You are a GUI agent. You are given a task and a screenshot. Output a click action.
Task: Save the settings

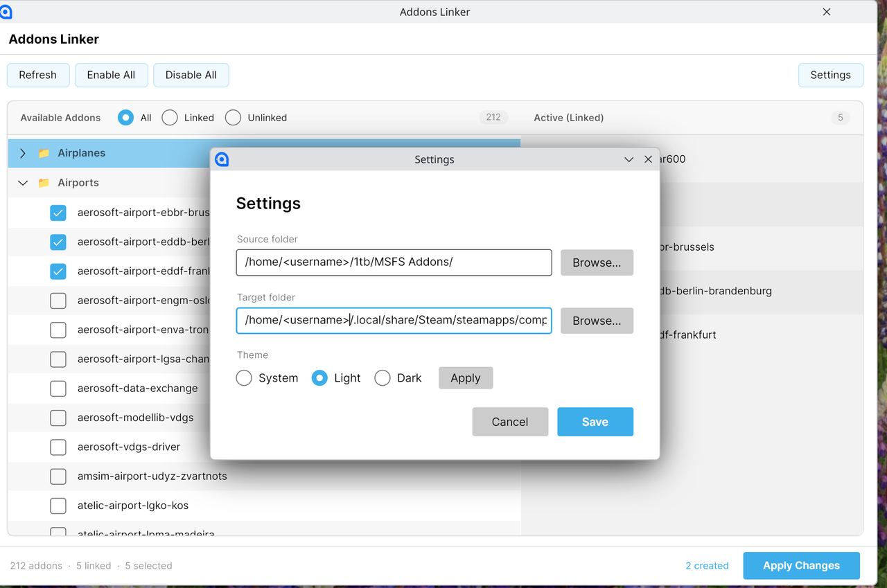(x=595, y=422)
